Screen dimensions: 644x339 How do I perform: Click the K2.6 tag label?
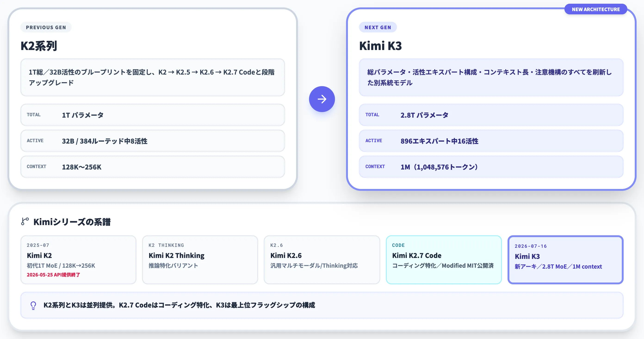(276, 245)
